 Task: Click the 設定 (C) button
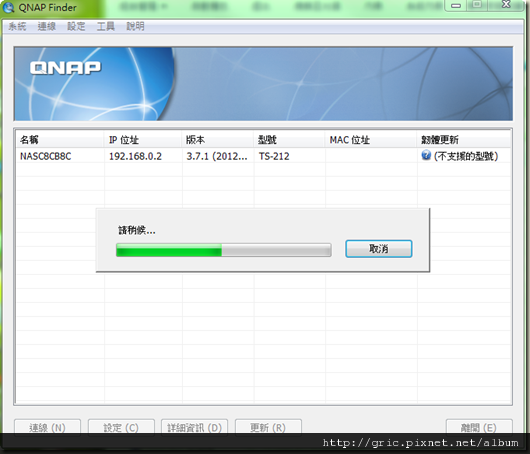(121, 427)
